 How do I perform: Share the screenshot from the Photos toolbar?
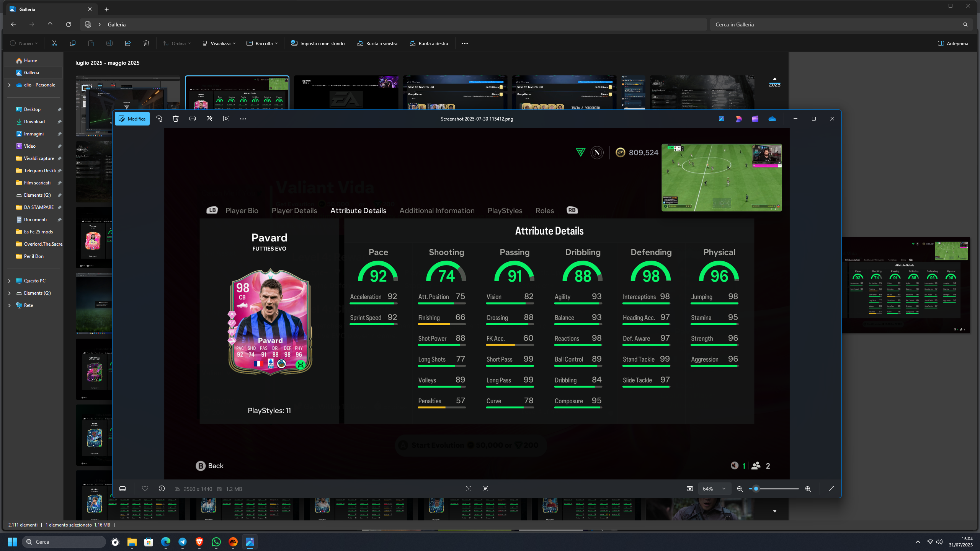pos(209,119)
